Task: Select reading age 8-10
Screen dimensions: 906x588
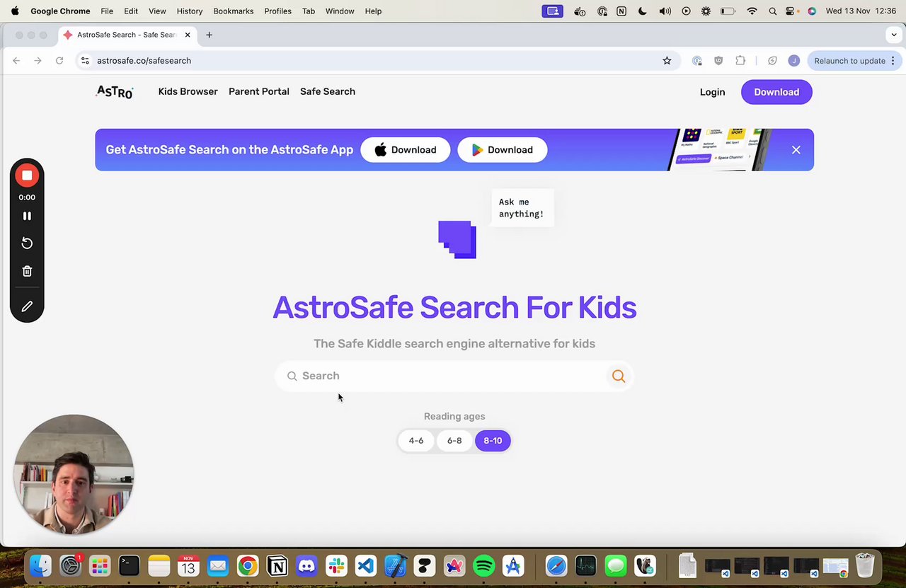Action: tap(493, 441)
